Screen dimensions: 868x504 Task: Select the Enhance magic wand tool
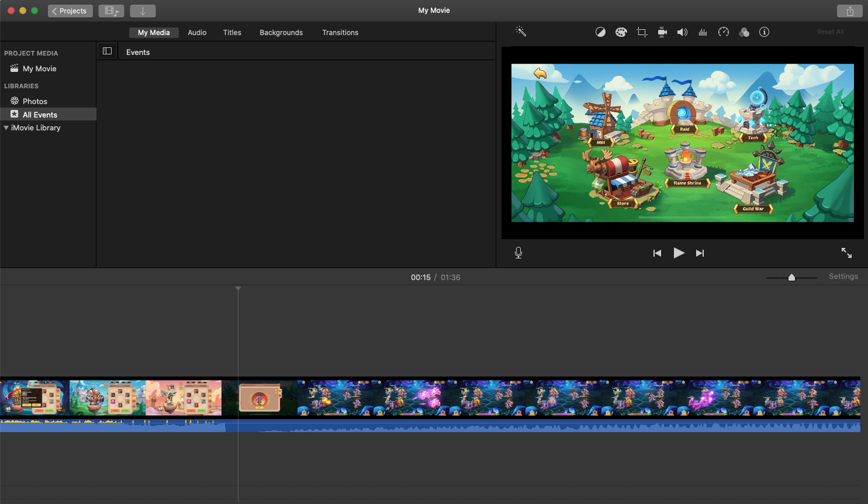pos(520,32)
